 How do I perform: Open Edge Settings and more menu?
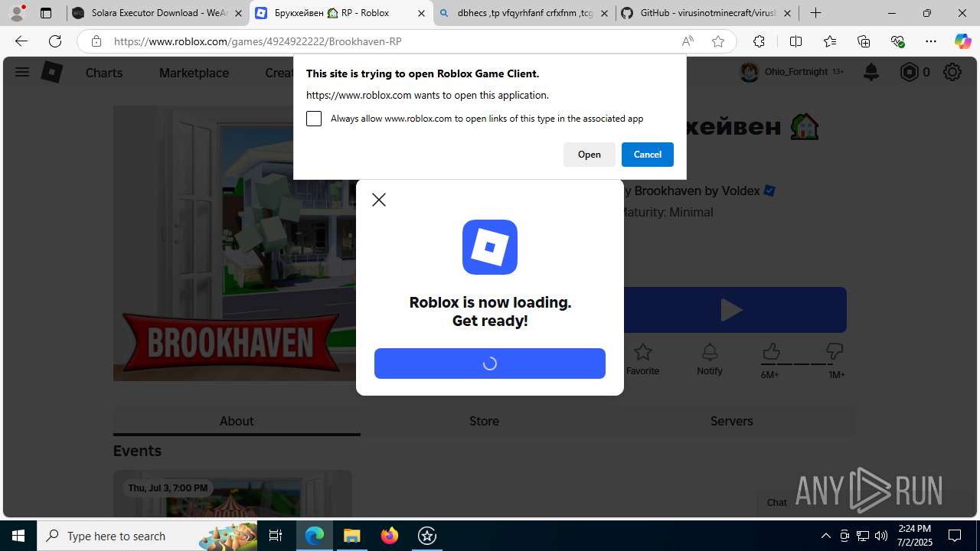tap(931, 41)
